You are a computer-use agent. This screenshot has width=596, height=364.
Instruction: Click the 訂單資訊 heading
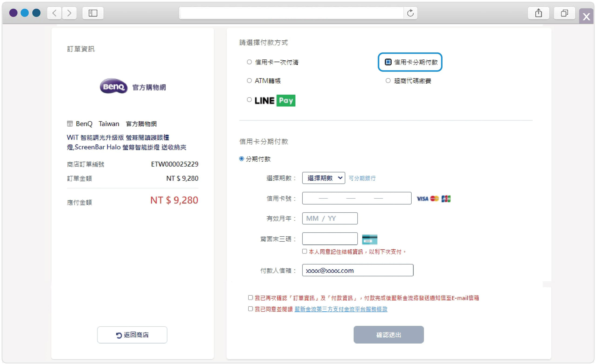81,49
